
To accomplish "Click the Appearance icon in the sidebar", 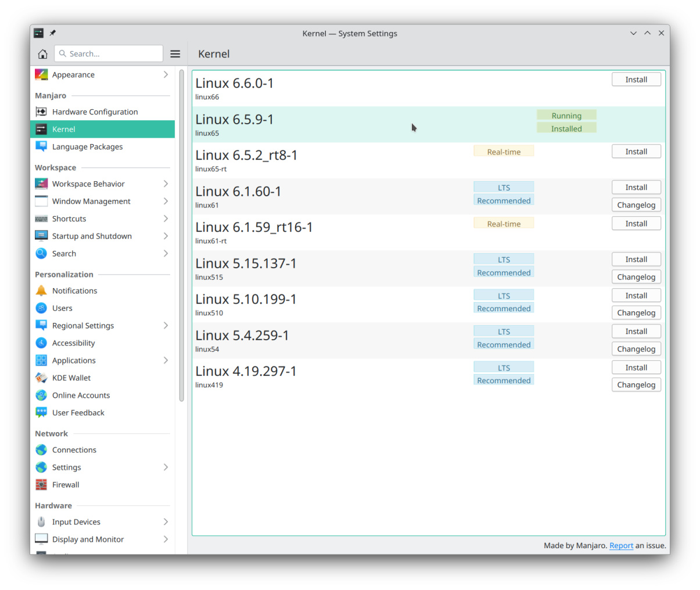I will coord(41,75).
